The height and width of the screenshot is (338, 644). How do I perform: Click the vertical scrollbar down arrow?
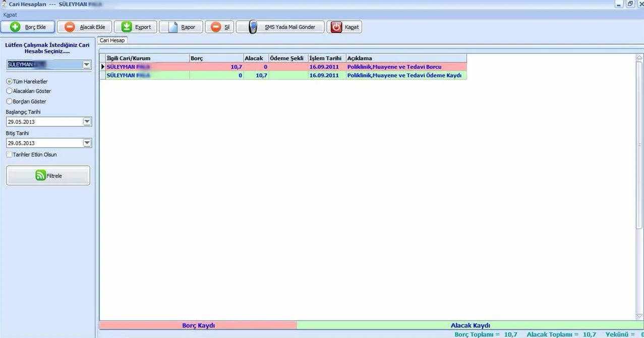[639, 316]
